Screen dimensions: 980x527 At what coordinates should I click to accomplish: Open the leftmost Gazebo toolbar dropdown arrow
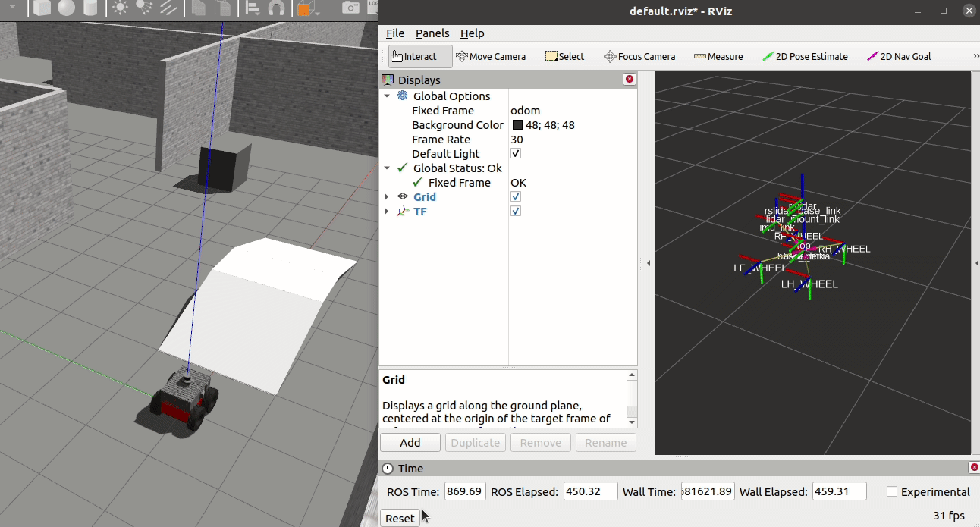click(x=12, y=8)
